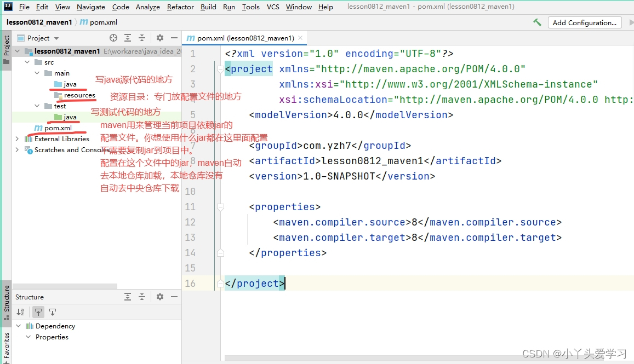634x364 pixels.
Task: Toggle Favorites side tool window tab
Action: (x=7, y=348)
